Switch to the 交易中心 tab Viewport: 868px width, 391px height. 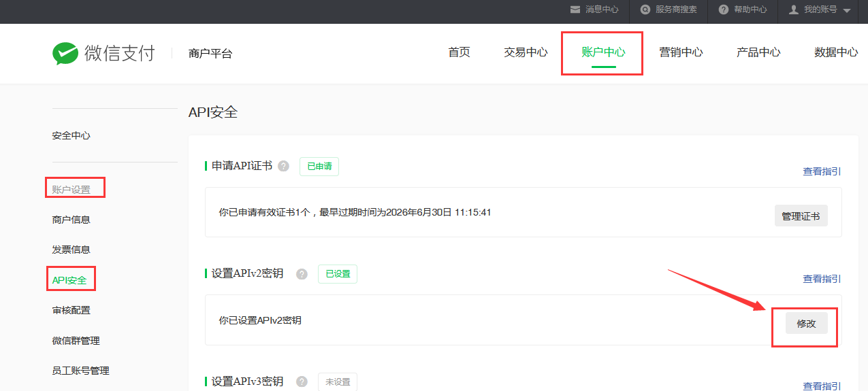point(526,52)
